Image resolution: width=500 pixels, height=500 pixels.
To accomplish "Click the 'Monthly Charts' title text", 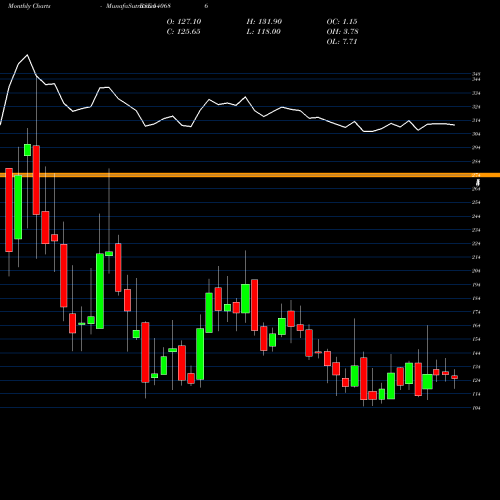I will [29, 6].
